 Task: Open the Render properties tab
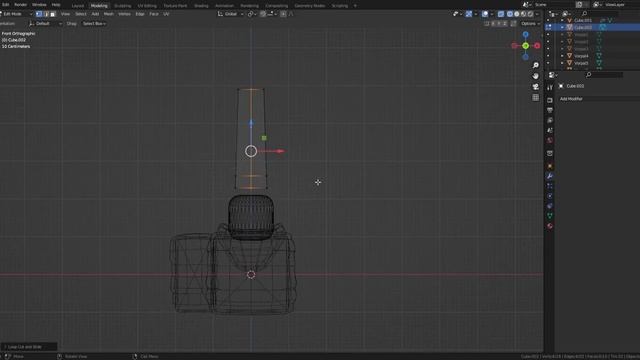(550, 100)
